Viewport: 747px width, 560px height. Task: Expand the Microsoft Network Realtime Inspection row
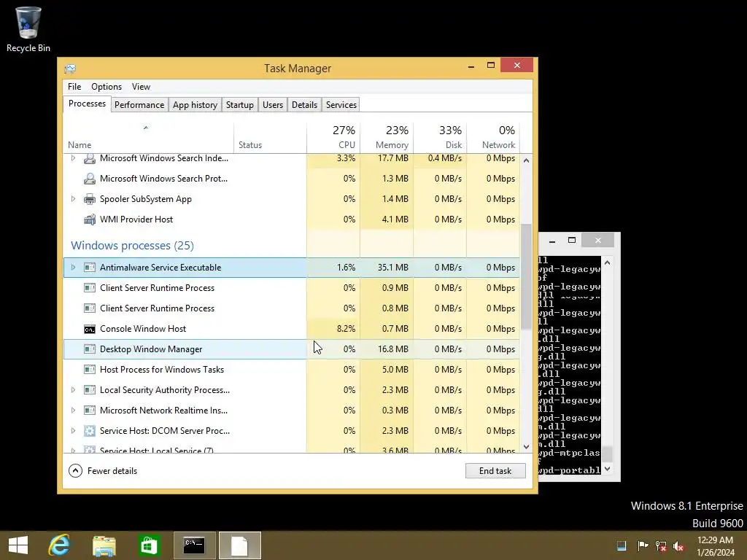click(73, 411)
